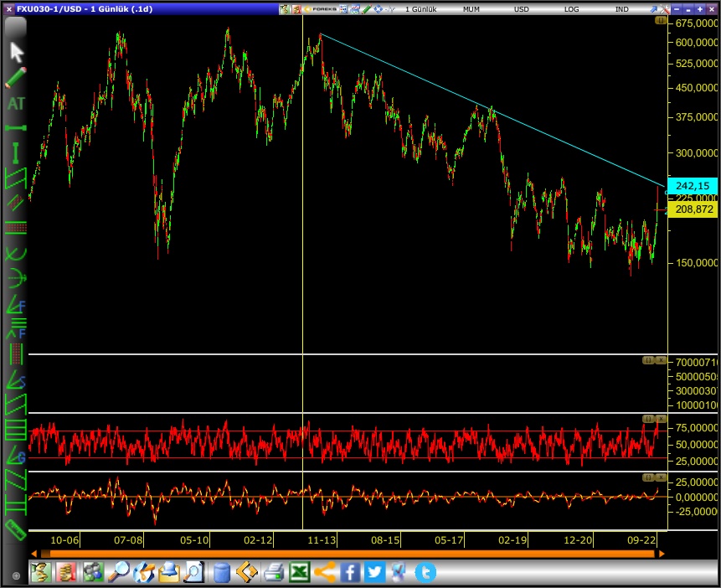Open the USD currency selector
The image size is (721, 588).
click(x=522, y=9)
